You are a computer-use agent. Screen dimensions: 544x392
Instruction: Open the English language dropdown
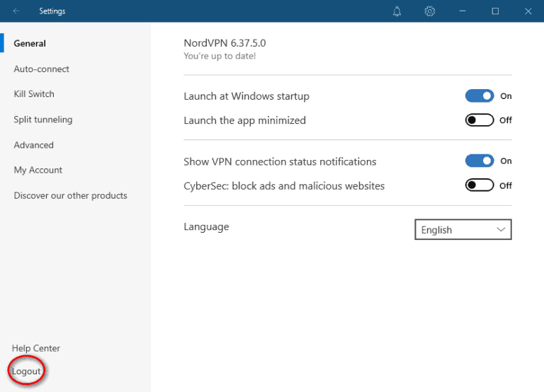[463, 230]
